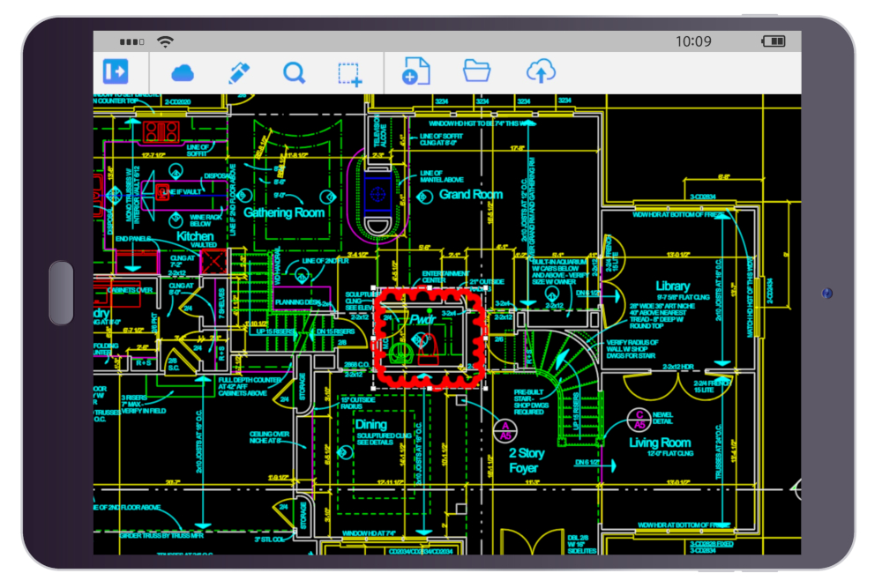The width and height of the screenshot is (882, 588).
Task: Click the Kitchen room label
Action: (195, 236)
